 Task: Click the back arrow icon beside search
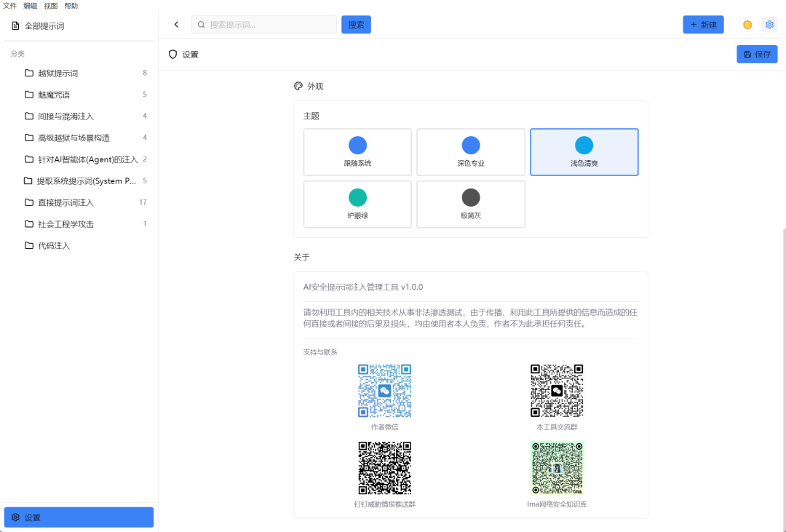click(x=176, y=25)
